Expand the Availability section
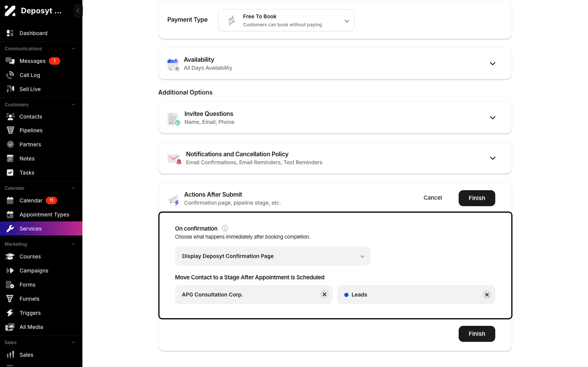 [493, 64]
